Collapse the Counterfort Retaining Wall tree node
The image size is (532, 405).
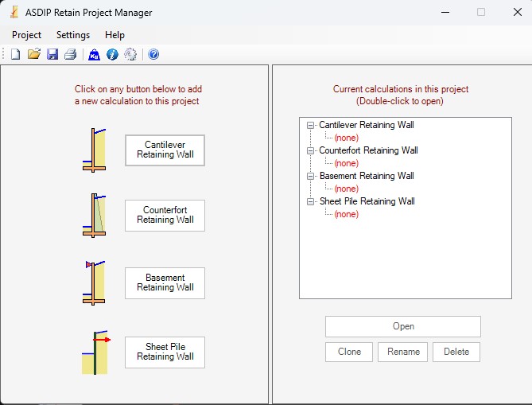pos(310,150)
